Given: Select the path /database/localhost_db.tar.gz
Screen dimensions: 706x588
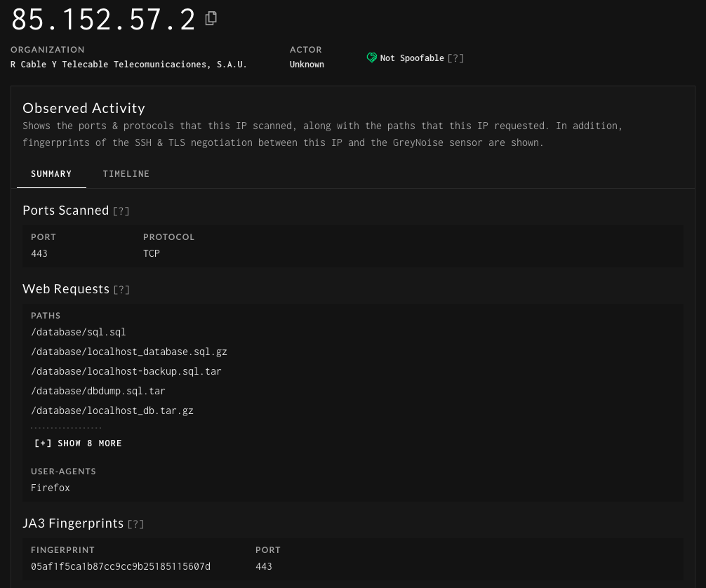Looking at the screenshot, I should pyautogui.click(x=112, y=410).
